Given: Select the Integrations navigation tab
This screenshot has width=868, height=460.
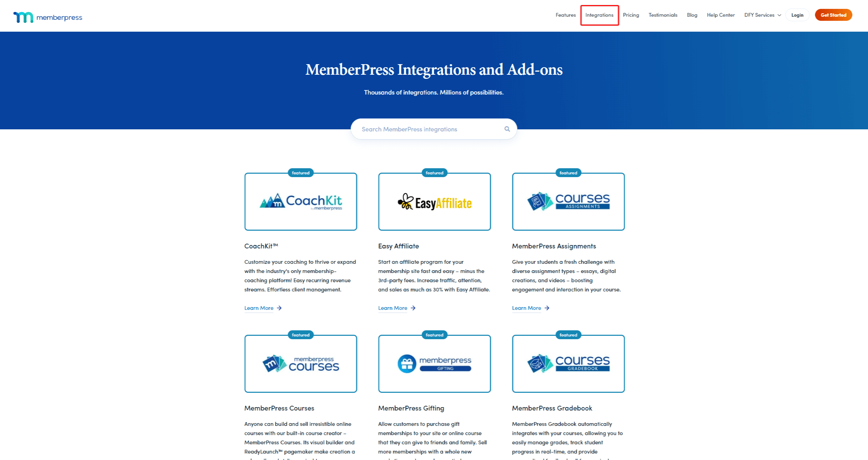Looking at the screenshot, I should (599, 15).
